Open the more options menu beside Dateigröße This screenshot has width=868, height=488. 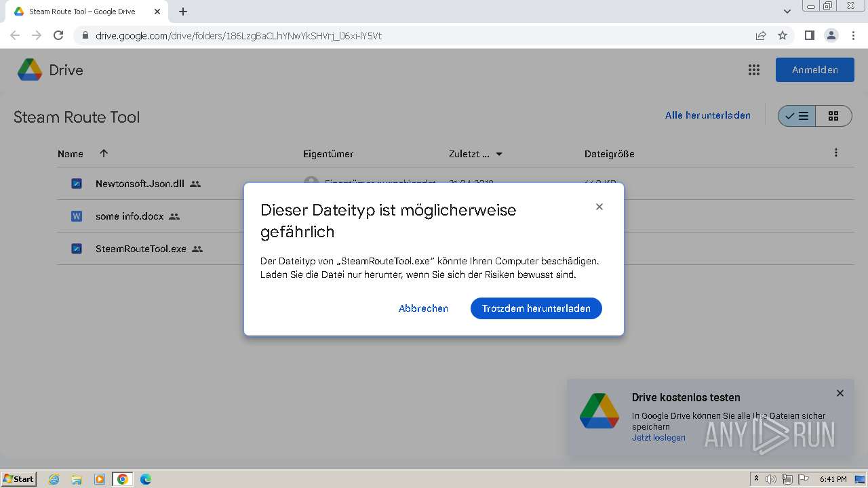836,153
